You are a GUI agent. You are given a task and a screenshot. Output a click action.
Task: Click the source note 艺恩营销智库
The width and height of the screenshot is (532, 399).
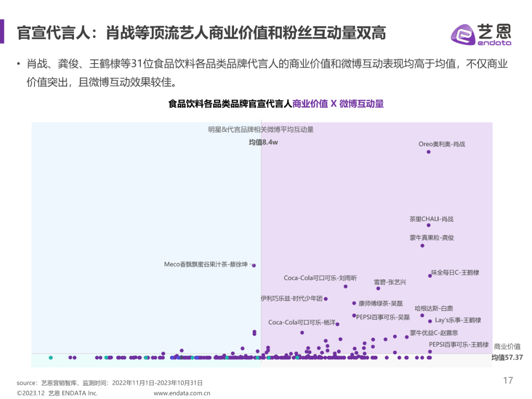pyautogui.click(x=59, y=383)
